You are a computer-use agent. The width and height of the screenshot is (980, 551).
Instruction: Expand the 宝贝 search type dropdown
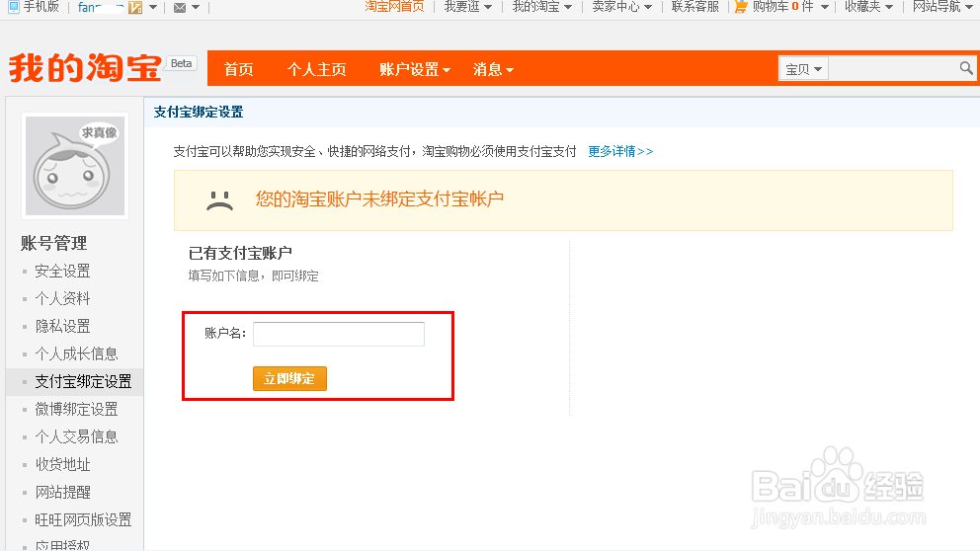click(x=804, y=69)
